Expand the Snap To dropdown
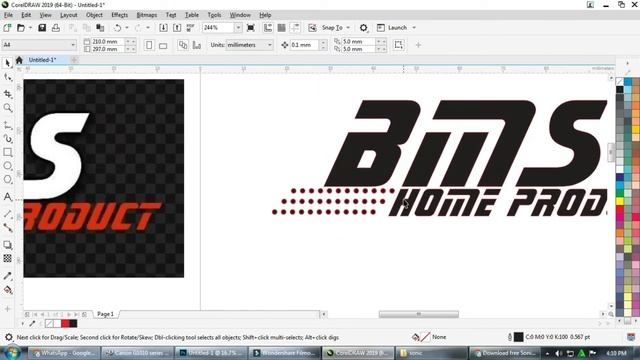 348,28
